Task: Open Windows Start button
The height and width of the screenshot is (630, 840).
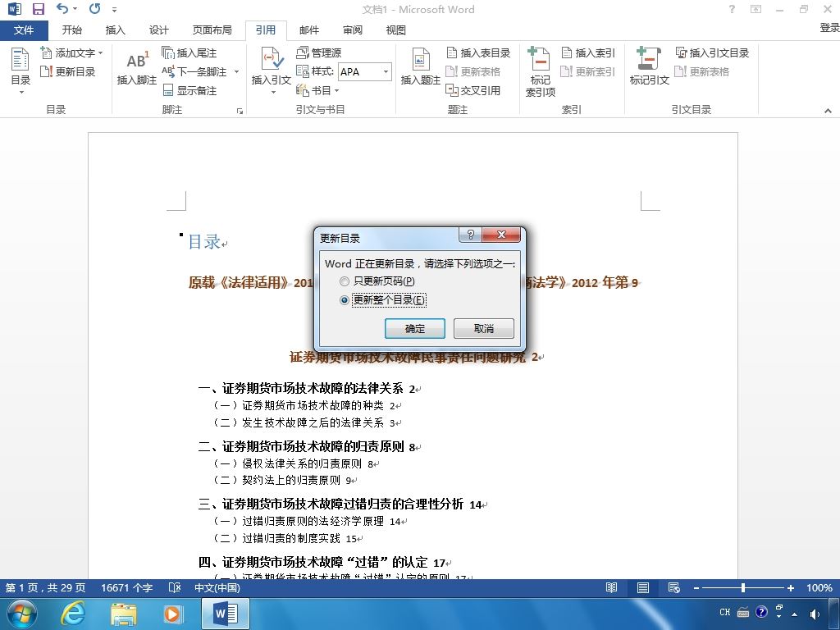Action: (x=21, y=614)
